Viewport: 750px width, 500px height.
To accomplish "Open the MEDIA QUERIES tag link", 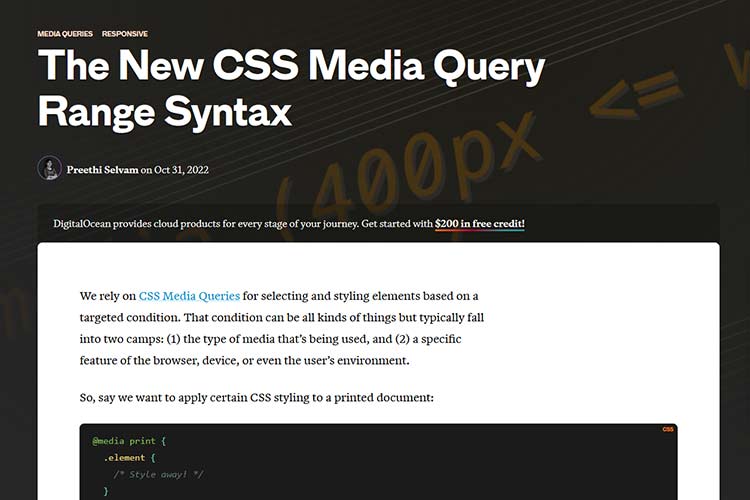I will pyautogui.click(x=65, y=34).
